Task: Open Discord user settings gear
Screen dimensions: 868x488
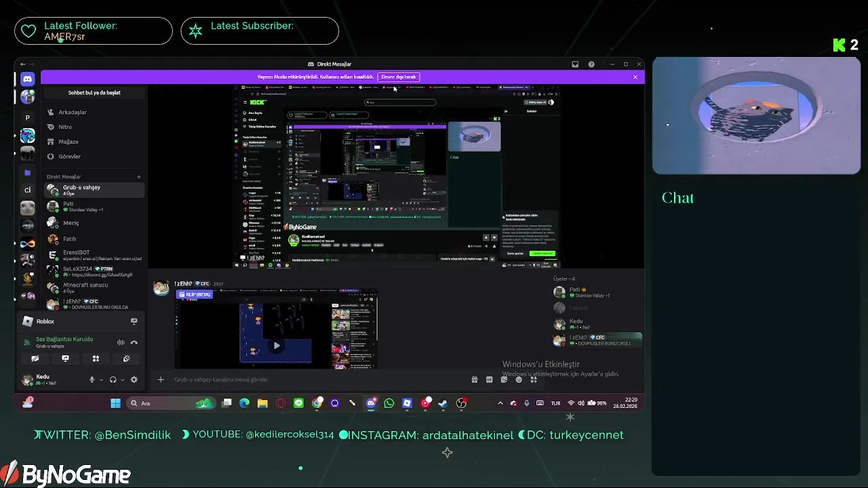Action: coord(134,380)
